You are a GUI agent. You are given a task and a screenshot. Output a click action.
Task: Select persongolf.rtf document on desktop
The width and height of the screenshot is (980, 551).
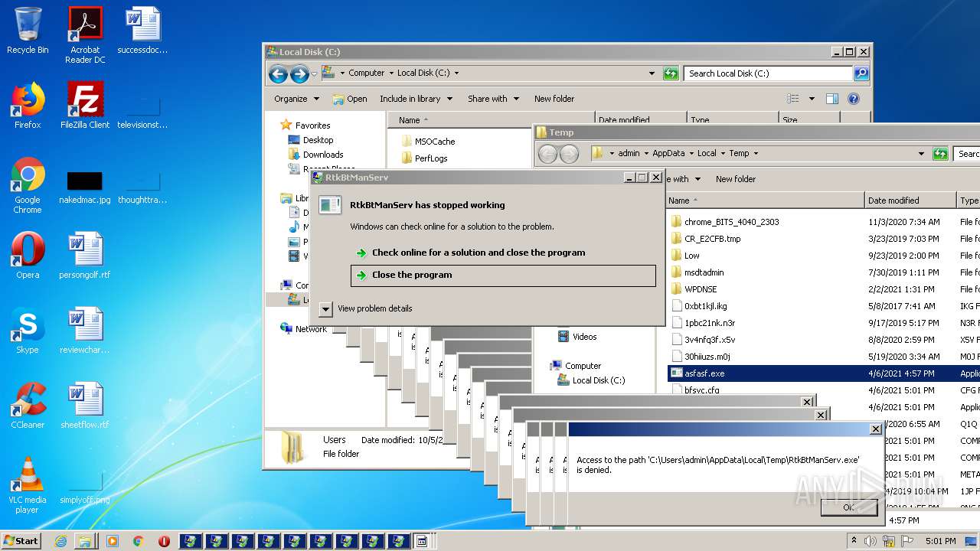(85, 256)
